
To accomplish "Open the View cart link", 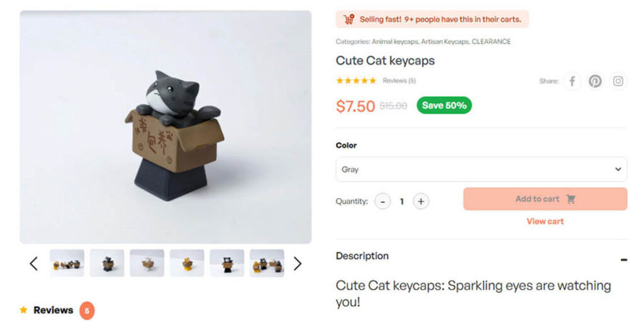I will [x=545, y=221].
